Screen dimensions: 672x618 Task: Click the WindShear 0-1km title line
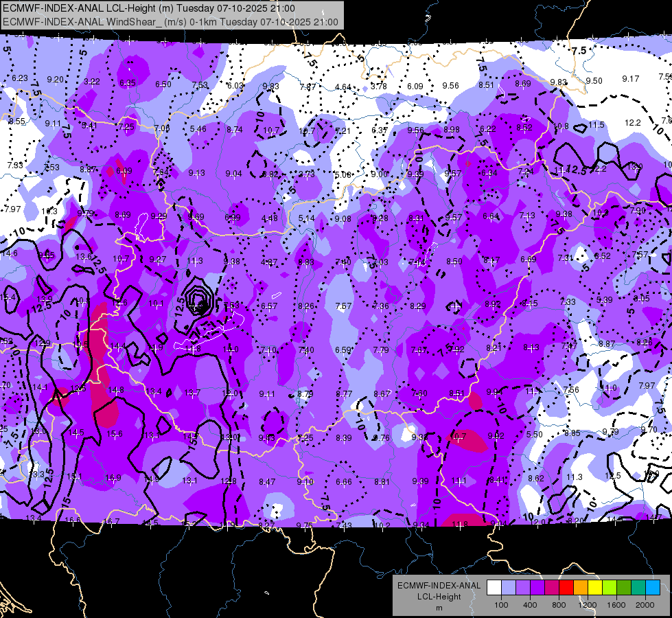click(170, 22)
